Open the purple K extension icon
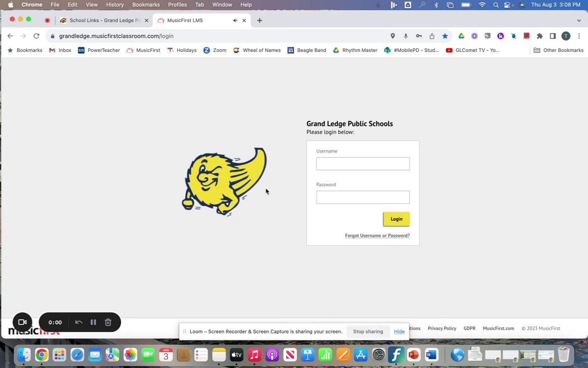Viewport: 588px width, 368px height. pyautogui.click(x=501, y=36)
